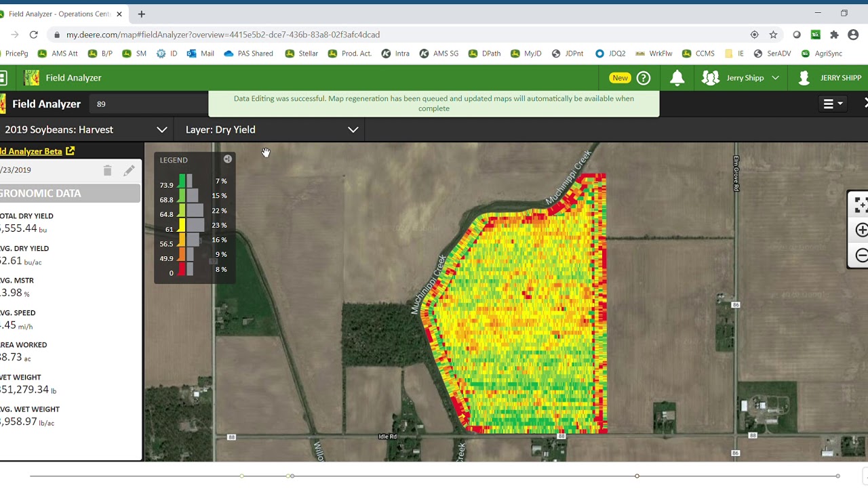Image resolution: width=868 pixels, height=488 pixels.
Task: Open notifications bell in the green header
Action: click(x=677, y=78)
